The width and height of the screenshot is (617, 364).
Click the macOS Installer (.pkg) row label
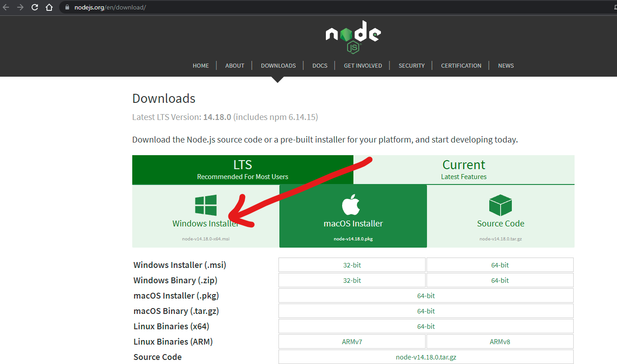176,296
